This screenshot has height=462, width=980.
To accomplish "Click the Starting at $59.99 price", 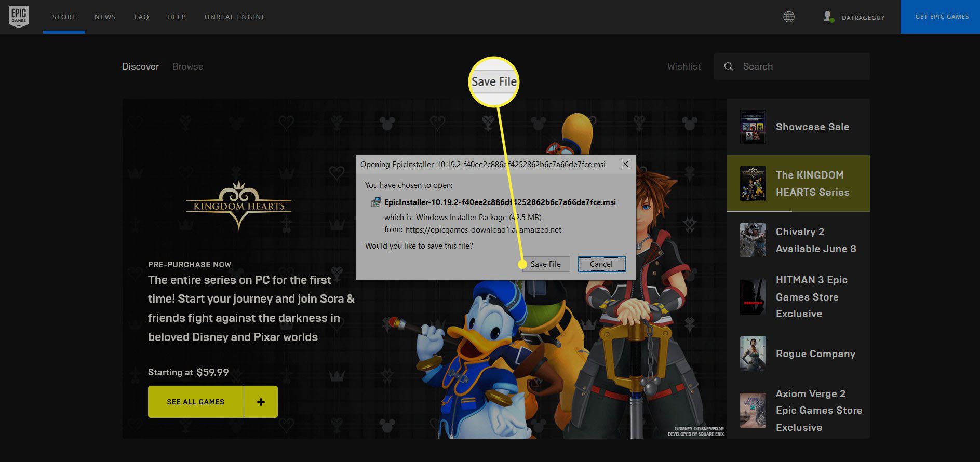I will tap(188, 372).
